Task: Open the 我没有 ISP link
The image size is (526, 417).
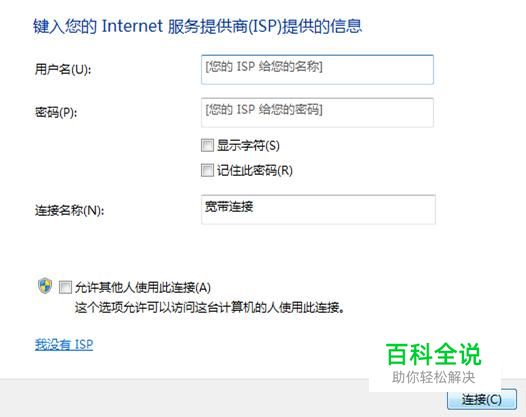Action: pyautogui.click(x=64, y=345)
